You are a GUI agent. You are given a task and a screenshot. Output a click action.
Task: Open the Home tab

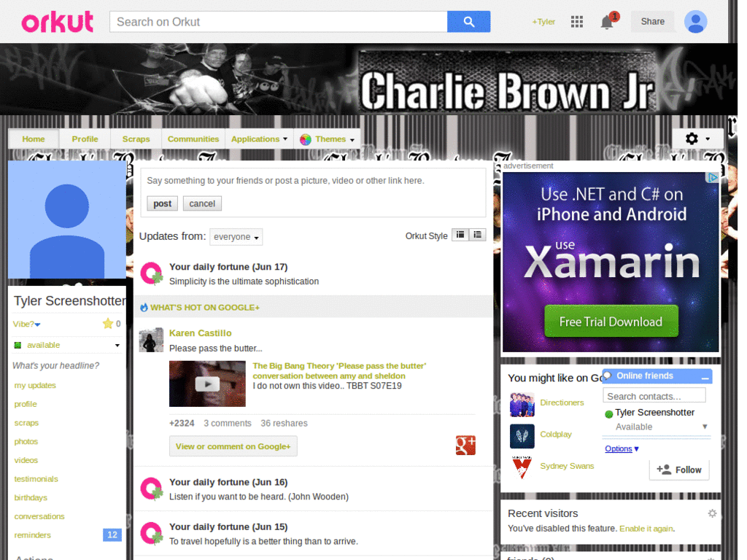[x=34, y=139]
